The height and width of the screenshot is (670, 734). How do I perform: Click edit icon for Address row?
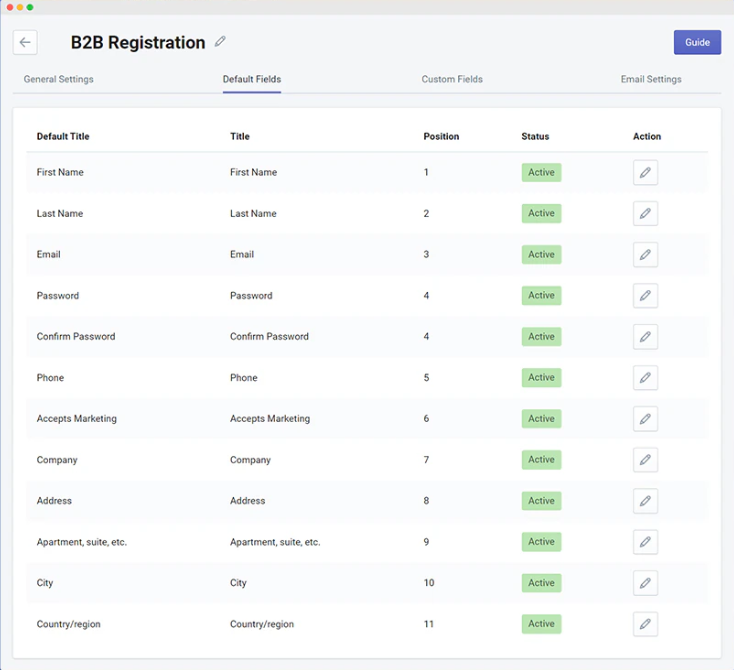click(645, 501)
